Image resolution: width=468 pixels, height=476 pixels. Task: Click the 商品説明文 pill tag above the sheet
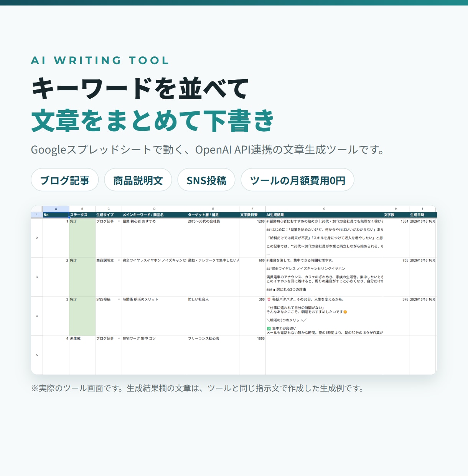click(138, 180)
